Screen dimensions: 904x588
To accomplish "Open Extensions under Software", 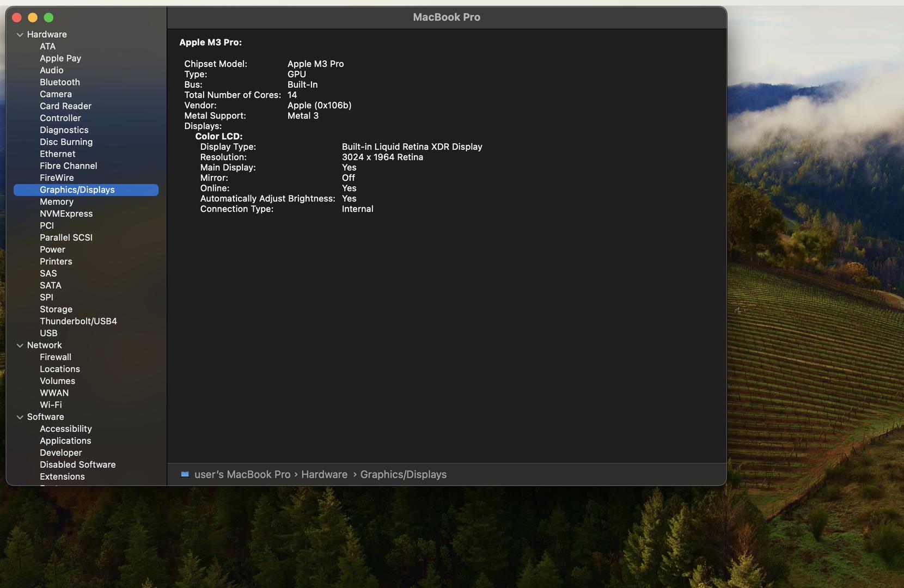I will tap(62, 477).
